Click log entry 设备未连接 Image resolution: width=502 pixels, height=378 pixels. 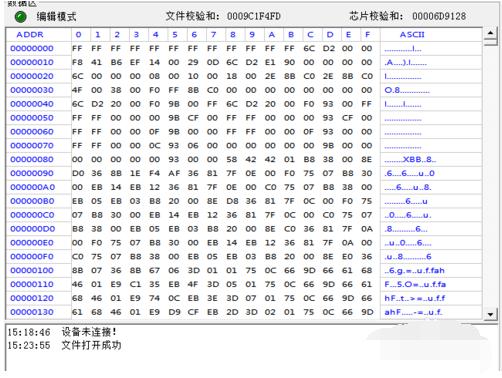click(89, 332)
